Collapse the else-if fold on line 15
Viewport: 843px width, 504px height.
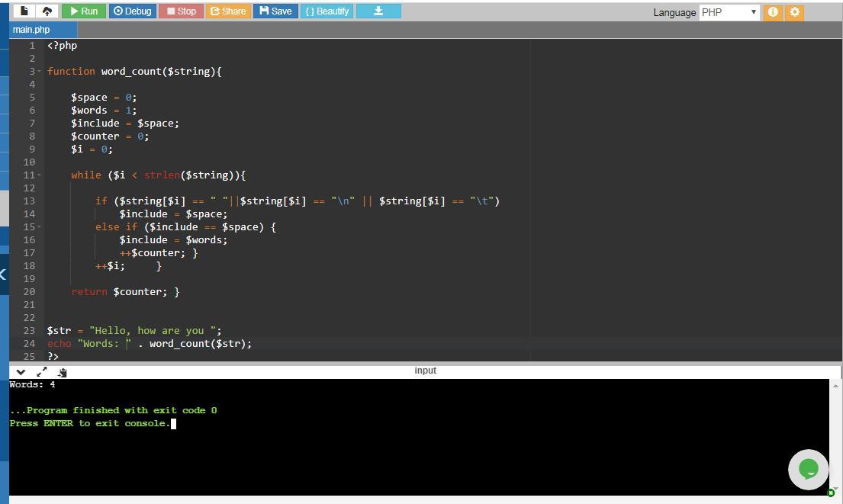39,226
